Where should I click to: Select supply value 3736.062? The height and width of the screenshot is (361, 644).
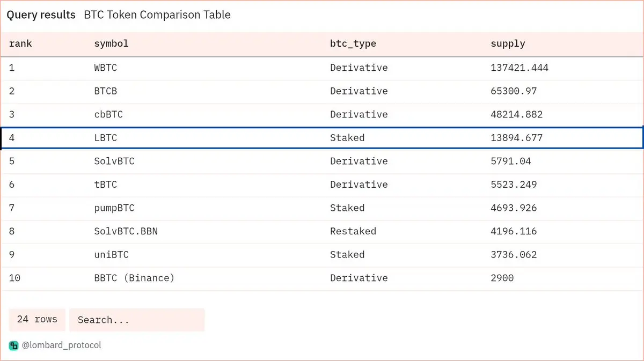(514, 255)
